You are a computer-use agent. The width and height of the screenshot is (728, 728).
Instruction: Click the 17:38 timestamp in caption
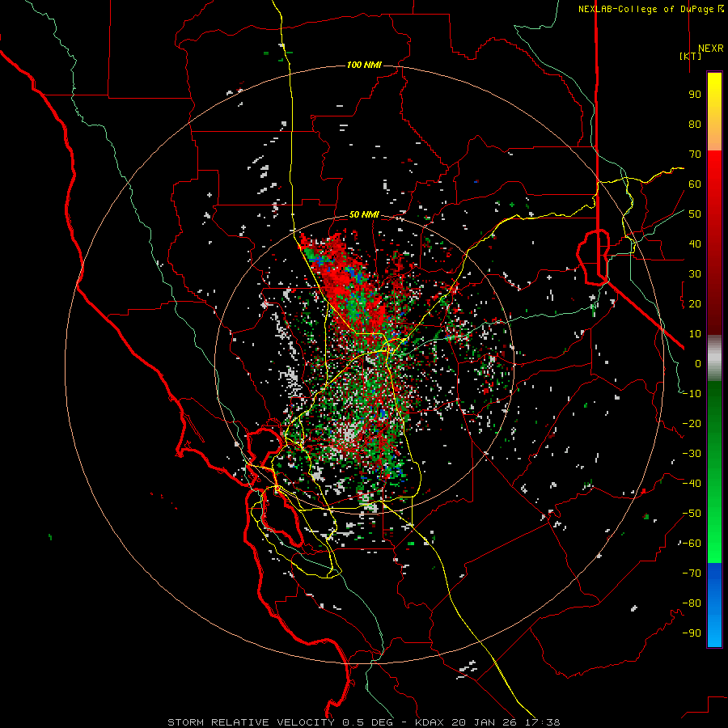click(x=542, y=722)
